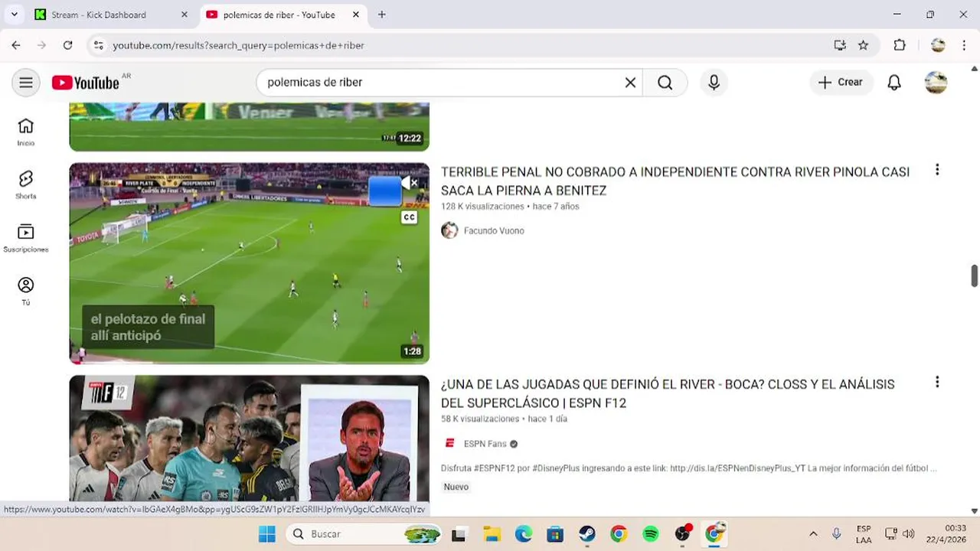
Task: Toggle CC subtitles on the preview video
Action: 410,217
